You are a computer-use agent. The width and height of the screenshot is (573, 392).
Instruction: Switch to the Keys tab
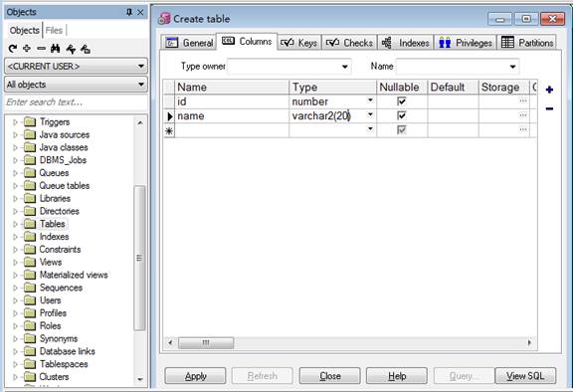pos(298,43)
